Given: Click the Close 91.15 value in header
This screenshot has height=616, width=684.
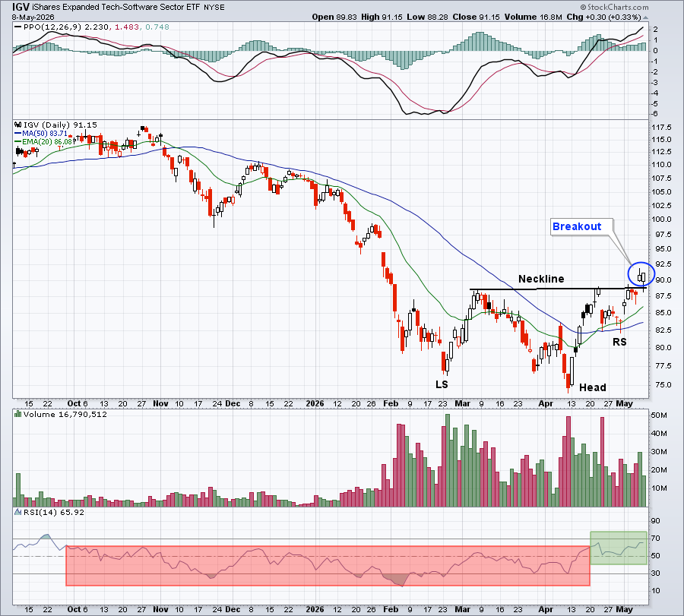Looking at the screenshot, I should tap(476, 17).
